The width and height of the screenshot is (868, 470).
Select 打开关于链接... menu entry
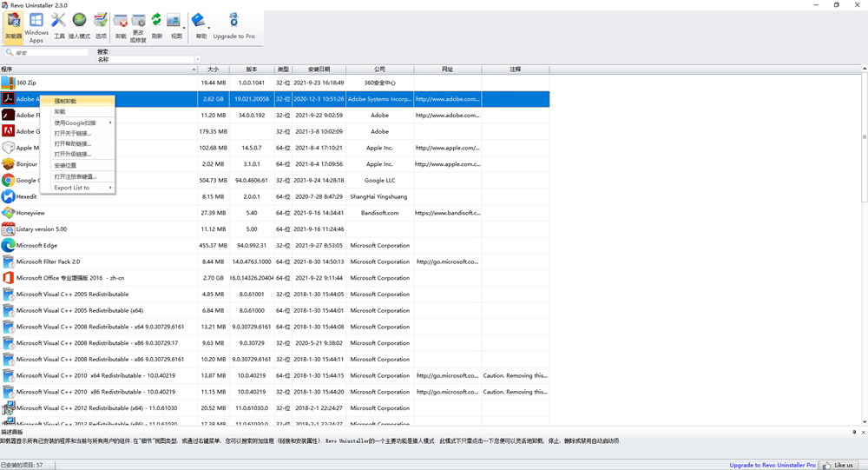[x=77, y=133]
